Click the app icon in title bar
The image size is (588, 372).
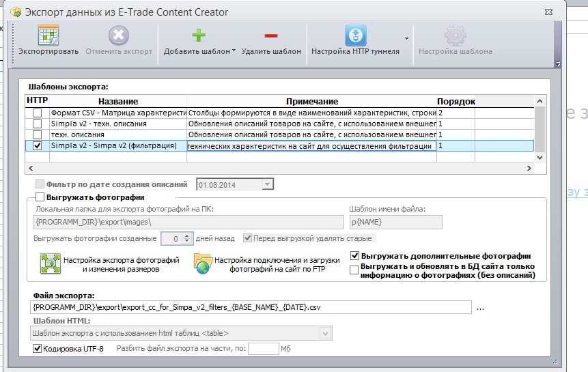pyautogui.click(x=16, y=12)
